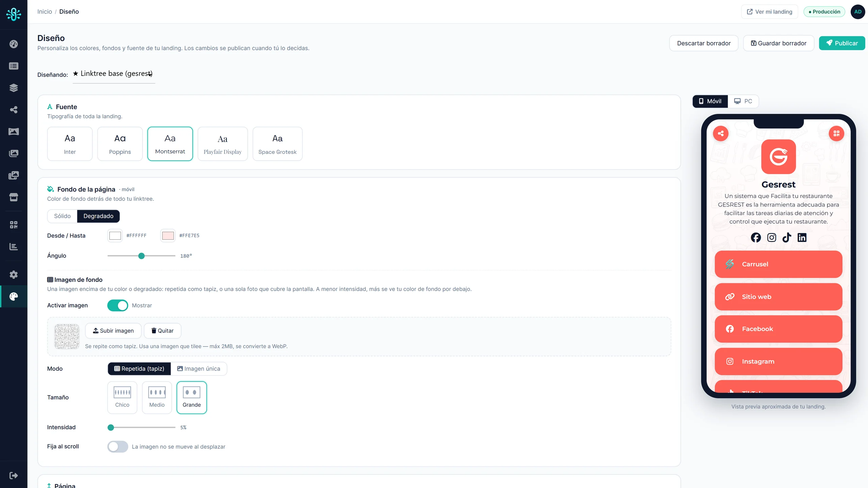Disable the Activar imagen toggle
This screenshot has width=868, height=488.
118,305
